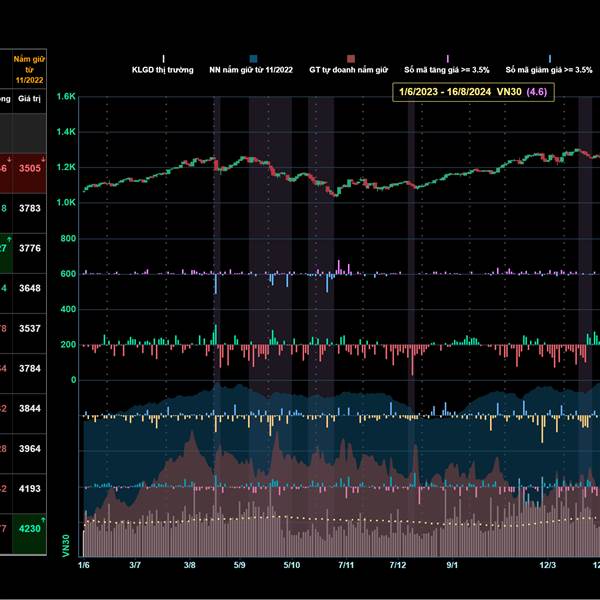Image resolution: width=600 pixels, height=600 pixels.
Task: Click the 3/8 date on the time axis
Action: [x=189, y=565]
